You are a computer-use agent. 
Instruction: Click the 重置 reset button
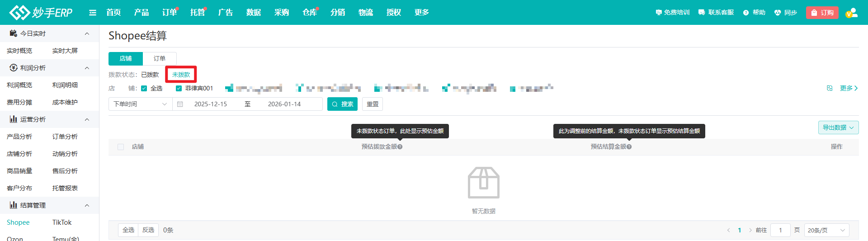click(373, 104)
